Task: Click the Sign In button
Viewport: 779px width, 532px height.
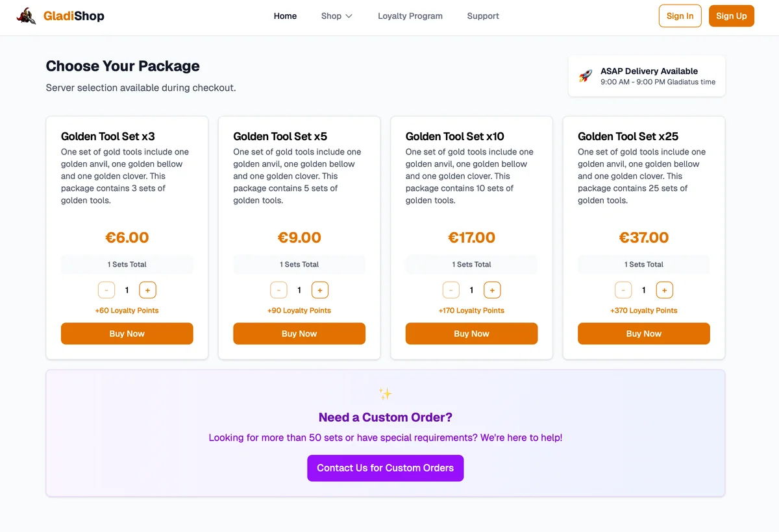Action: pos(680,16)
